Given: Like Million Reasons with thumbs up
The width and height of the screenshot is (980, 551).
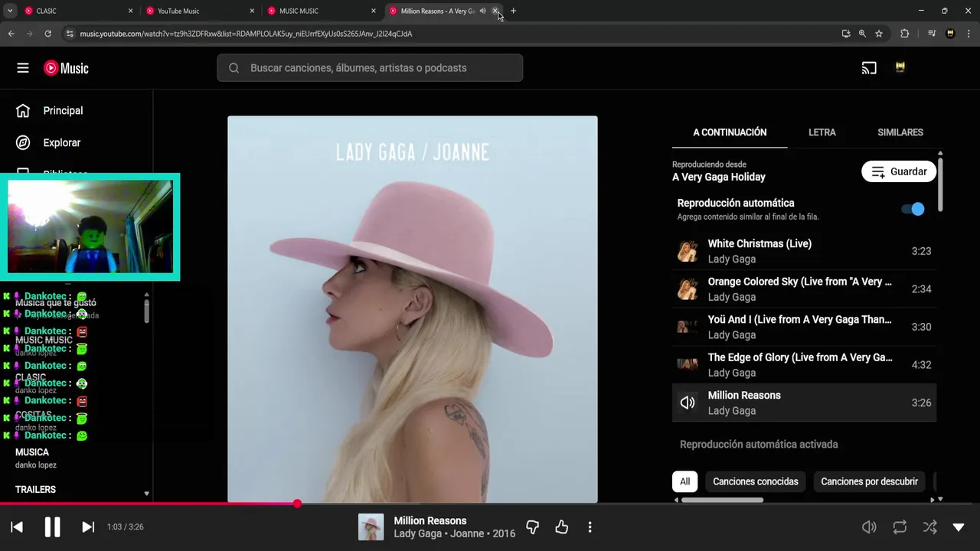Looking at the screenshot, I should tap(562, 527).
